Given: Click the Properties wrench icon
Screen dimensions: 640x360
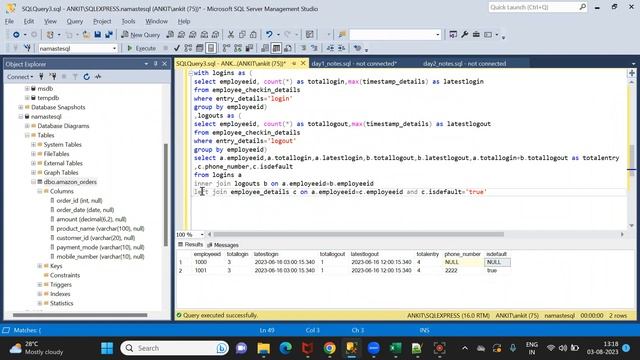Looking at the screenshot, I should tap(464, 35).
